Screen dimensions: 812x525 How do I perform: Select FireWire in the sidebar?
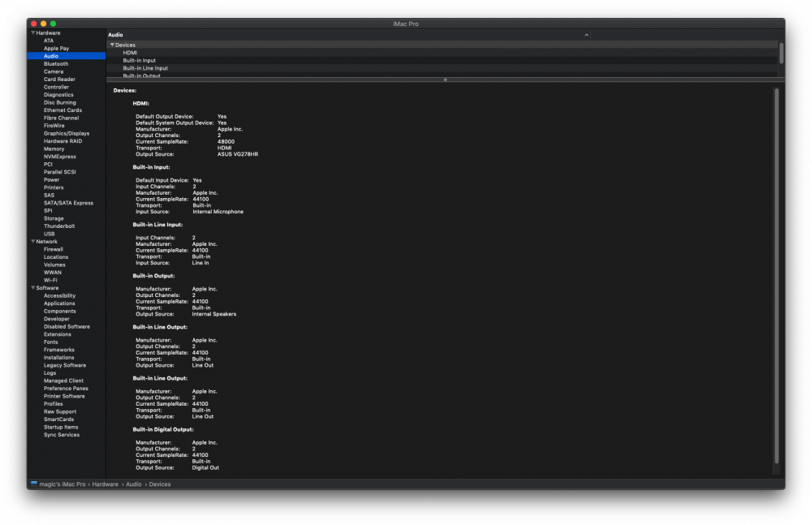54,126
